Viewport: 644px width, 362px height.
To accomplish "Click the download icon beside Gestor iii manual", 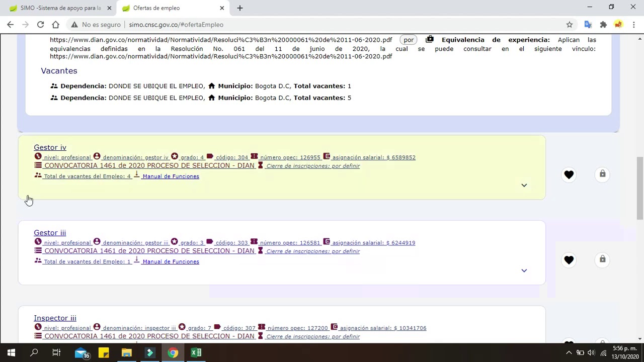I will 136,260.
